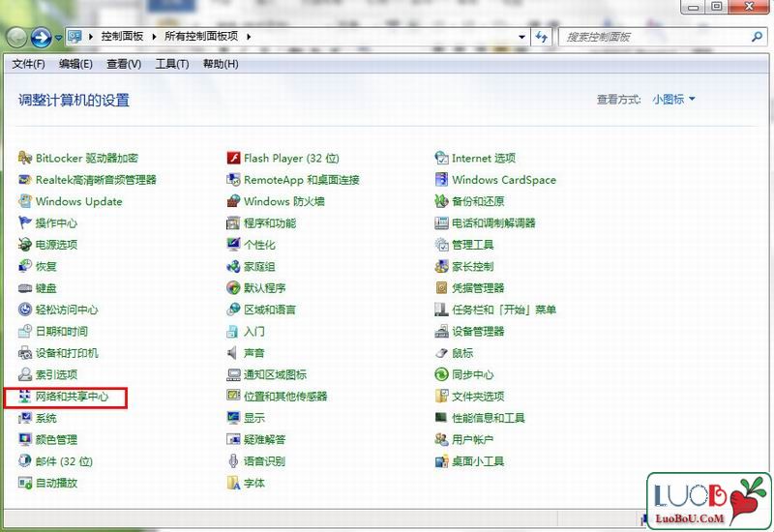
Task: Open the 自动播放 link
Action: (56, 483)
